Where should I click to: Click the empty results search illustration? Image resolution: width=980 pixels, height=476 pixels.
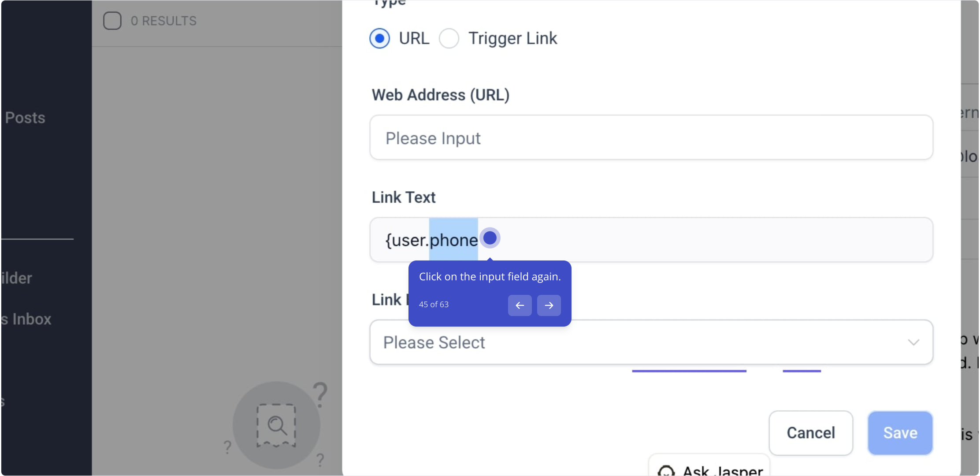tap(277, 425)
